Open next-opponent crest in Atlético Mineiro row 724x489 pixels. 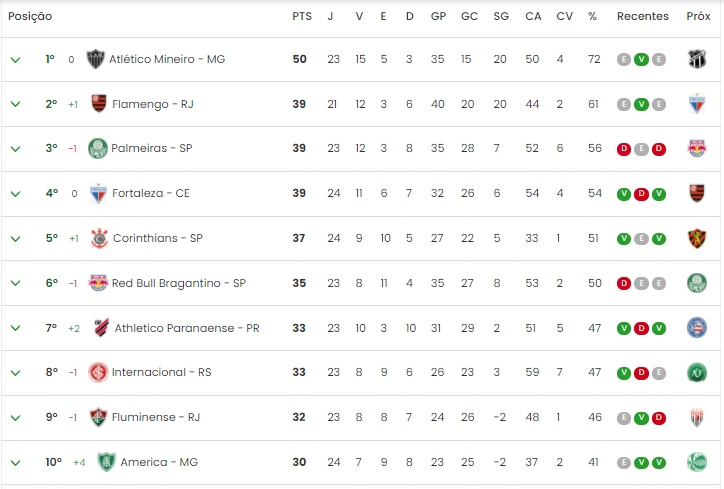[697, 59]
